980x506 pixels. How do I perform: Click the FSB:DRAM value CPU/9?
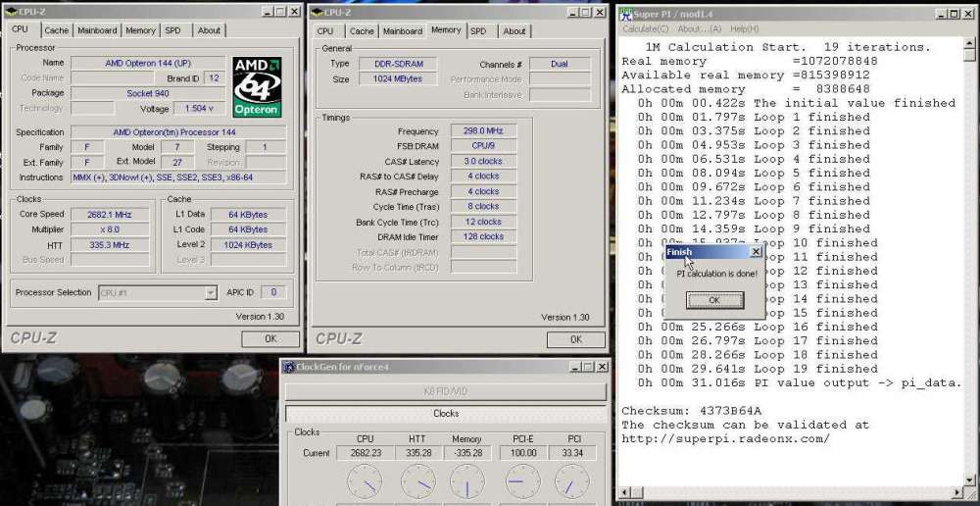pyautogui.click(x=484, y=146)
